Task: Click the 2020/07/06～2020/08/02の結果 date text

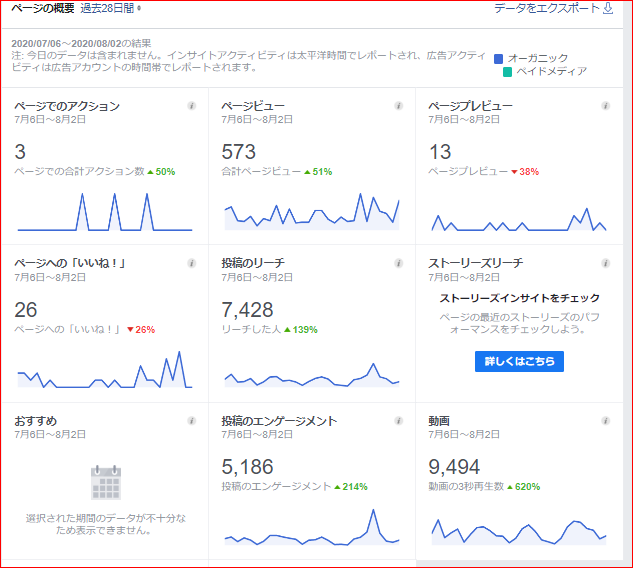Action: 81,44
